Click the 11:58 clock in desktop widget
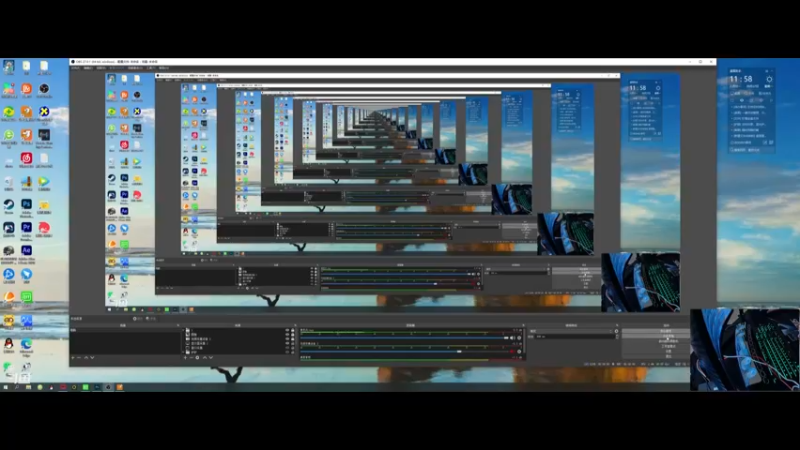The height and width of the screenshot is (450, 800). pos(741,79)
